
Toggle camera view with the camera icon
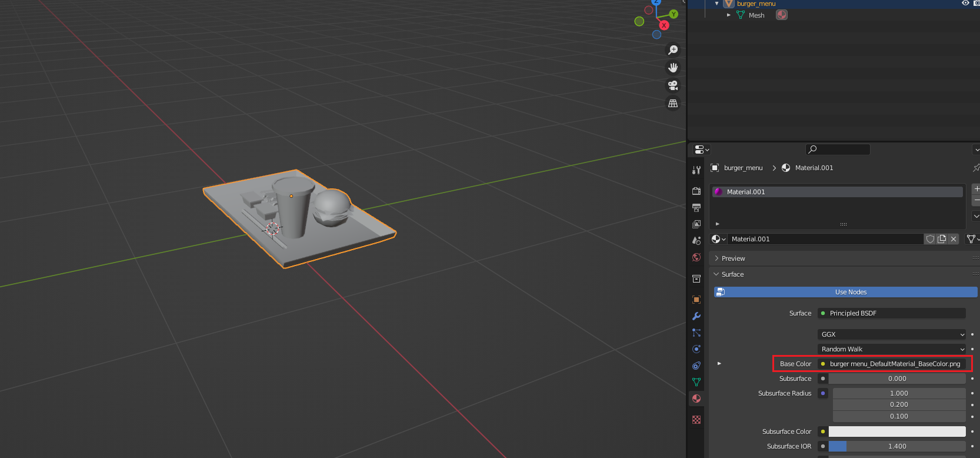[x=673, y=85]
